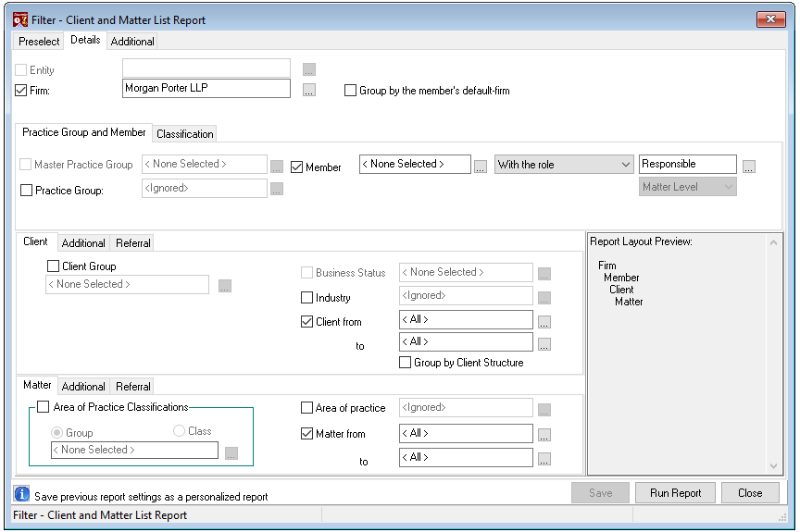Open the lookup button for Industry

click(x=544, y=298)
